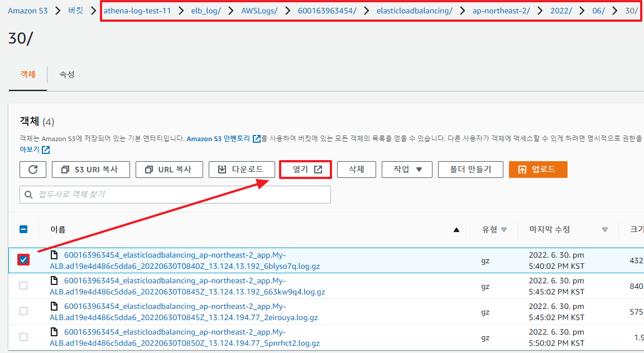Screen dimensions: 644x353
Task: Open the selected file with 열기
Action: coord(305,170)
